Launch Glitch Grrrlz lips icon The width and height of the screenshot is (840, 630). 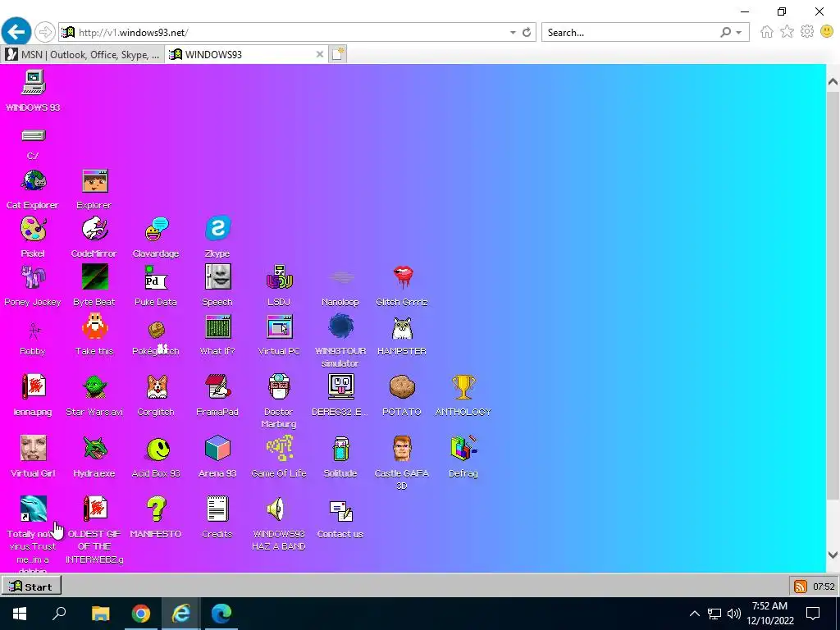click(x=402, y=276)
